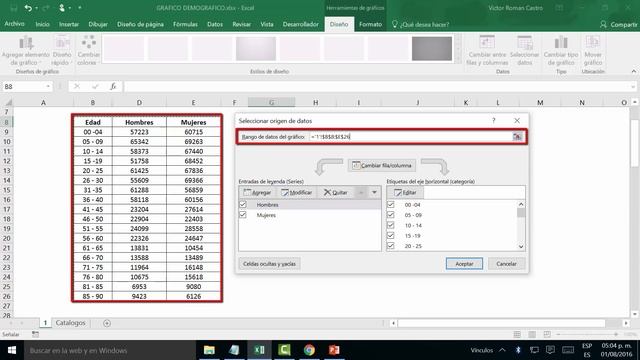Open the Cambiar colores palette
Image resolution: width=640 pixels, height=360 pixels.
pyautogui.click(x=88, y=51)
